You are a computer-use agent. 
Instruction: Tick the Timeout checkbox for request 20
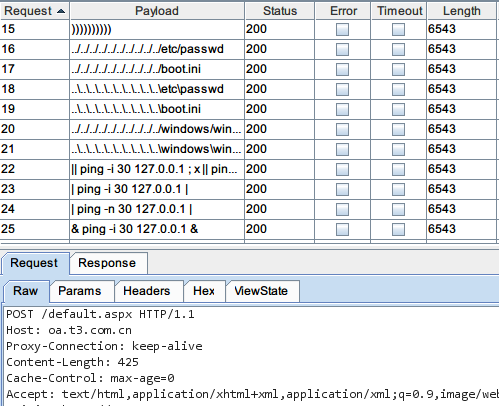398,129
